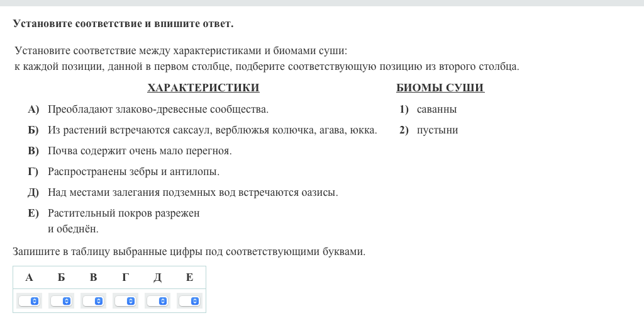The image size is (644, 330).
Task: Click the instruction line starting "к каждой позиции"
Action: pos(267,67)
